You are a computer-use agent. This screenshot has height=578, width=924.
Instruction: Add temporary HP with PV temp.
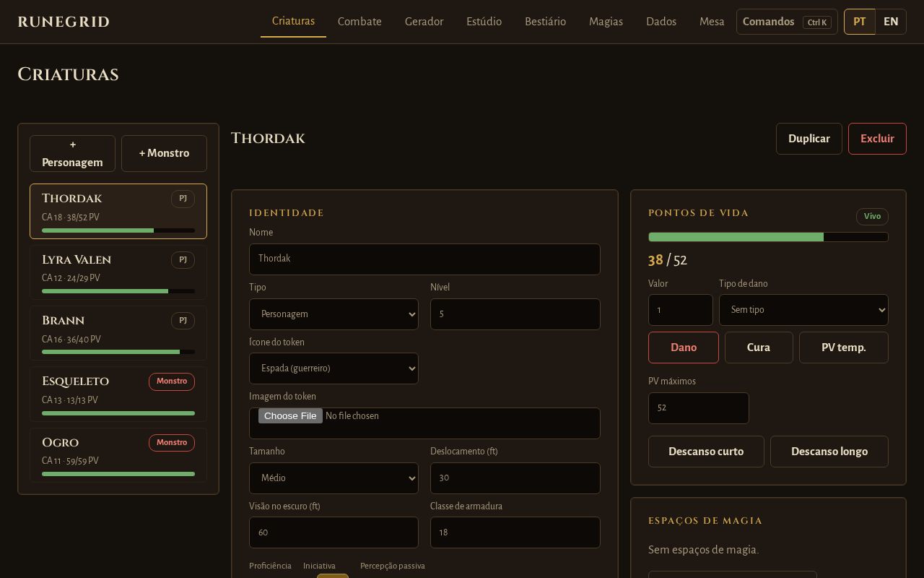coord(844,348)
